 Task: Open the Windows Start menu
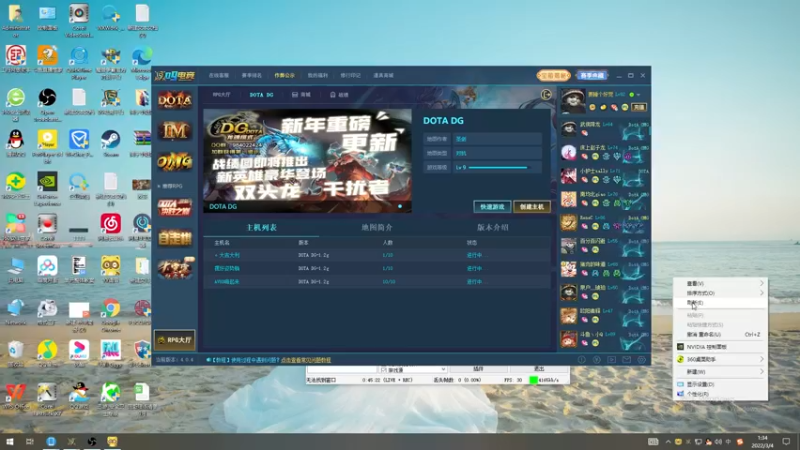coord(9,441)
